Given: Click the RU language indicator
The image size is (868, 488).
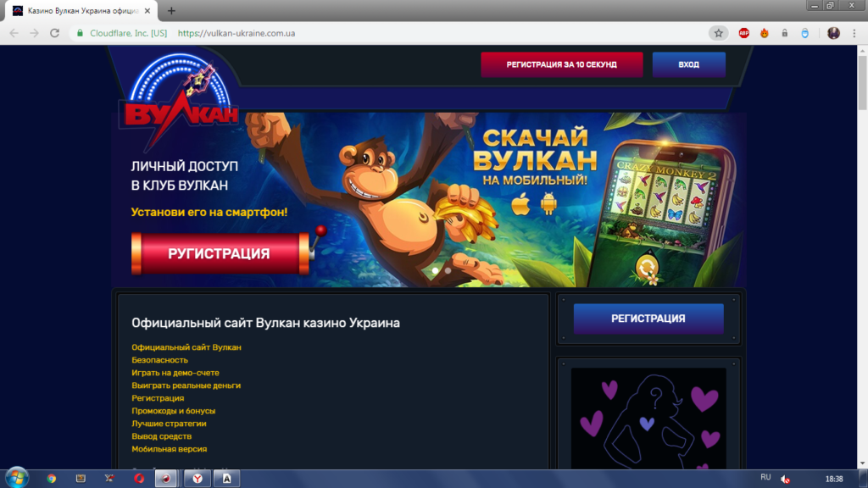Looking at the screenshot, I should tap(765, 477).
